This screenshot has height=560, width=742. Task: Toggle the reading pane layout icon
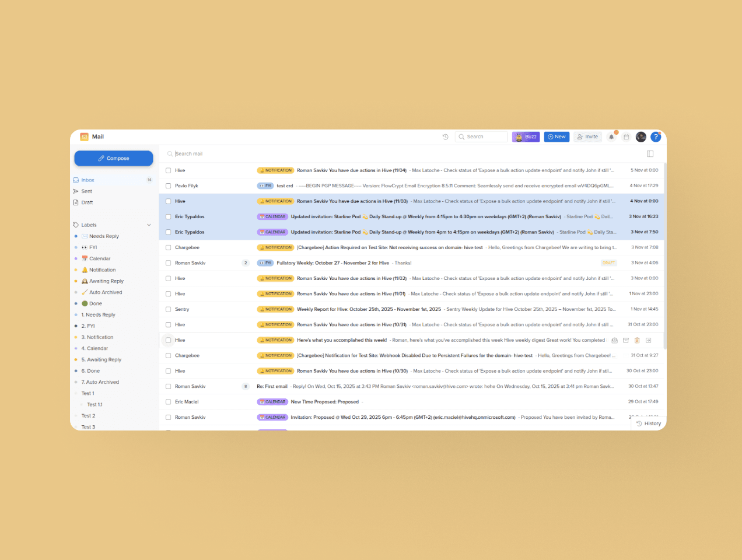coord(650,153)
